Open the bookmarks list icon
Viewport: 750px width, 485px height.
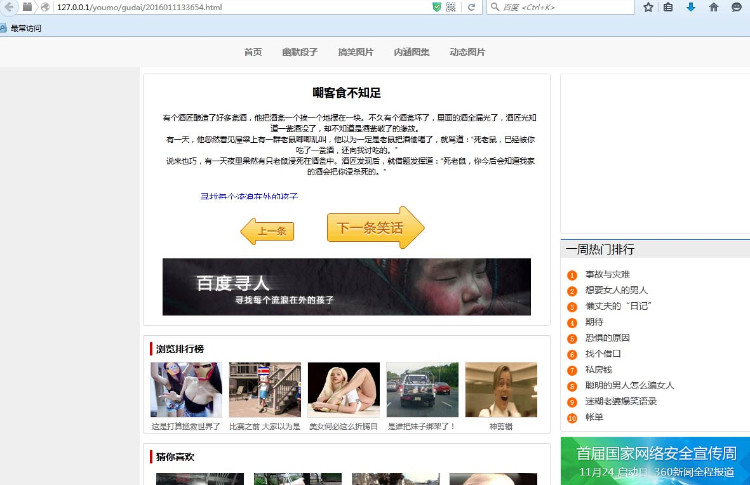tap(668, 7)
